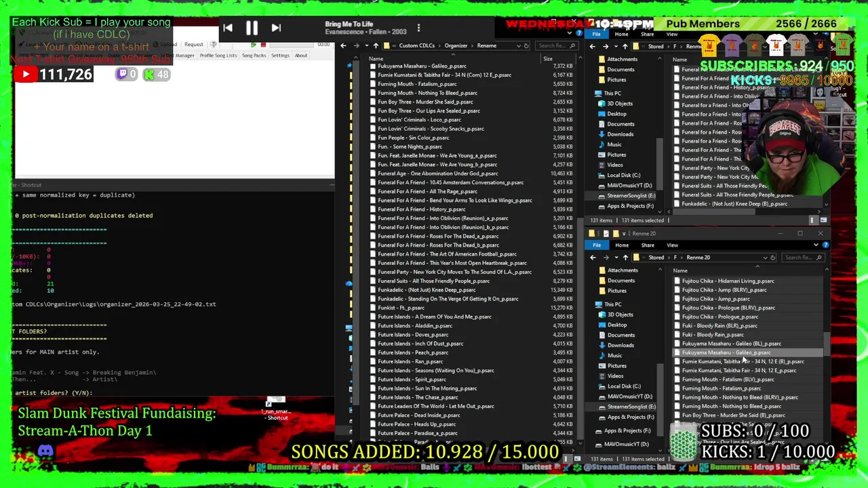Open View tab in Renme 20 window
Screen dimensions: 868x488
672,245
